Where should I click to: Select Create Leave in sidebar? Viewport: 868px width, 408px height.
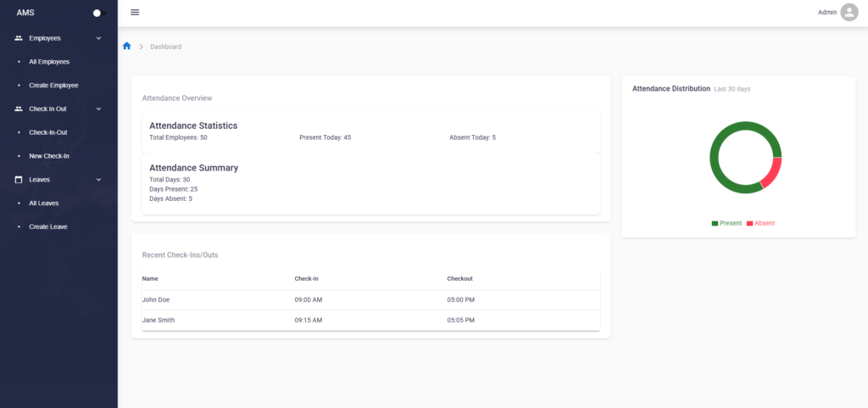pos(48,226)
